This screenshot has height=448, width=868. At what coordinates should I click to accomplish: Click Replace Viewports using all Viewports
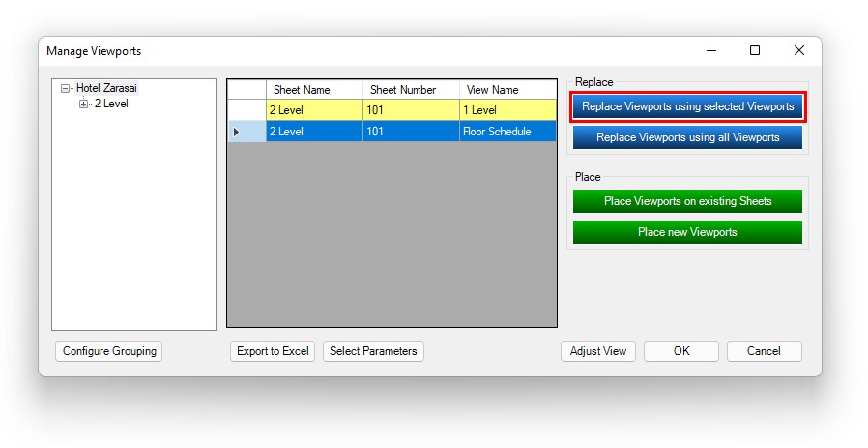point(687,137)
